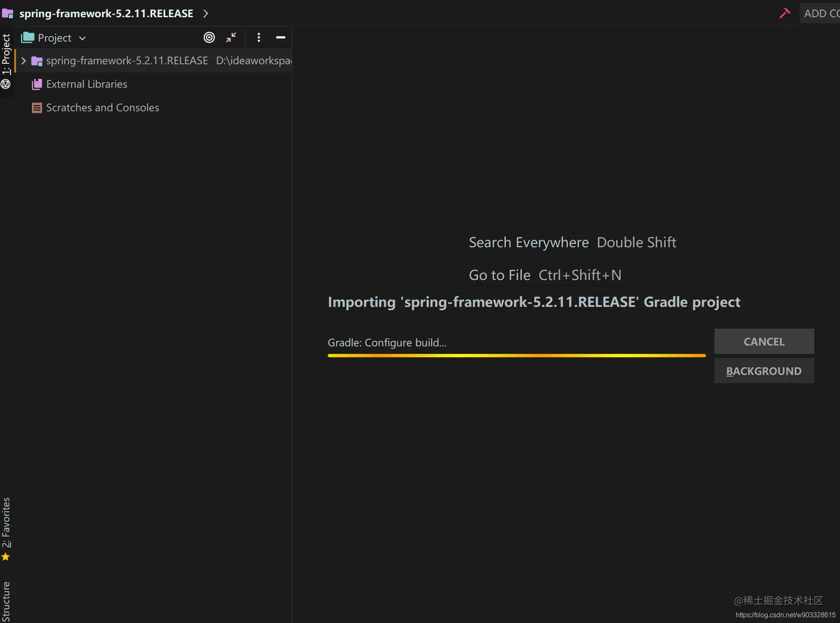
Task: Cancel the Gradle project import
Action: (764, 341)
